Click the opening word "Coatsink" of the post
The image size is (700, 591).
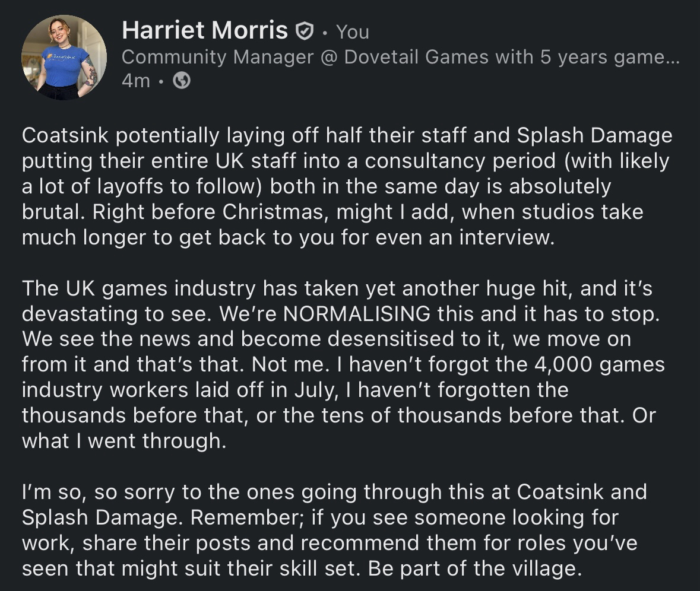[x=65, y=136]
